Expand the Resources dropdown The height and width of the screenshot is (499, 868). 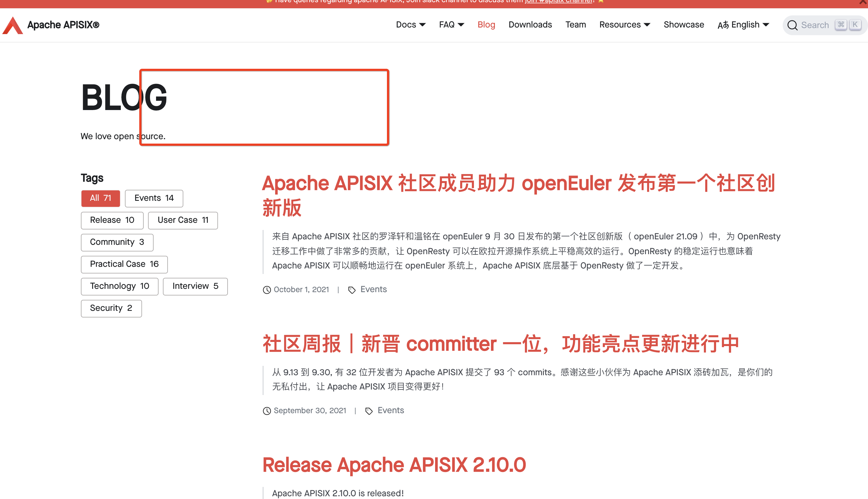[624, 25]
